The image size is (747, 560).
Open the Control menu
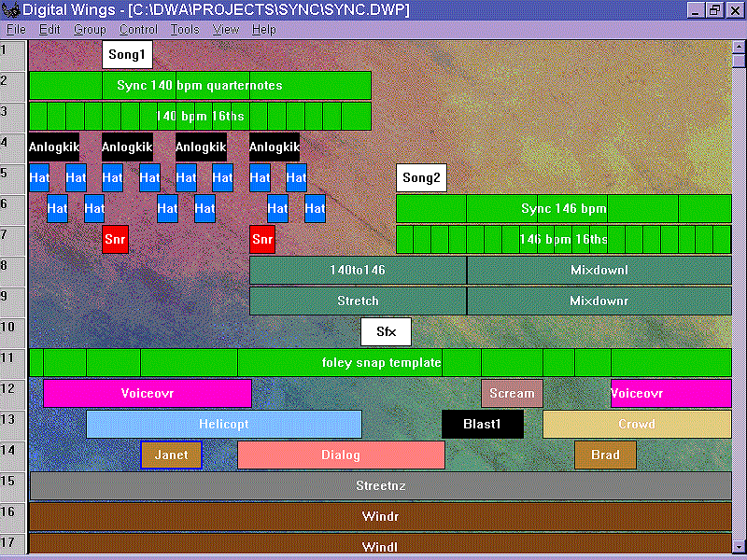coord(138,30)
